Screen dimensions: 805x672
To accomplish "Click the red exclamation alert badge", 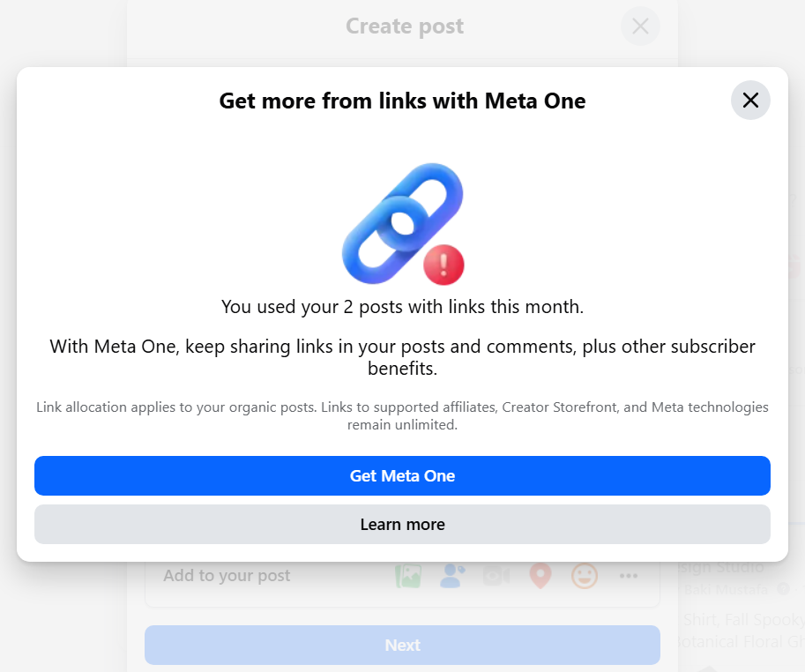I will coord(443,265).
